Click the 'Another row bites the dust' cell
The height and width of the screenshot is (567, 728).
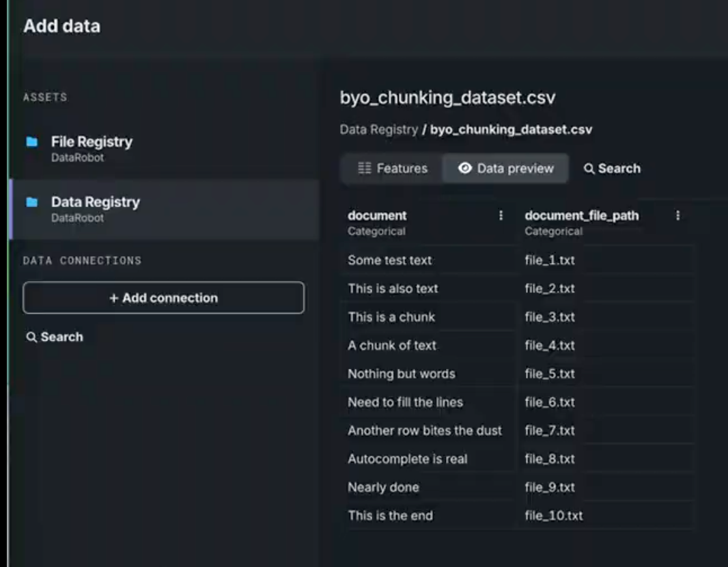click(x=424, y=430)
